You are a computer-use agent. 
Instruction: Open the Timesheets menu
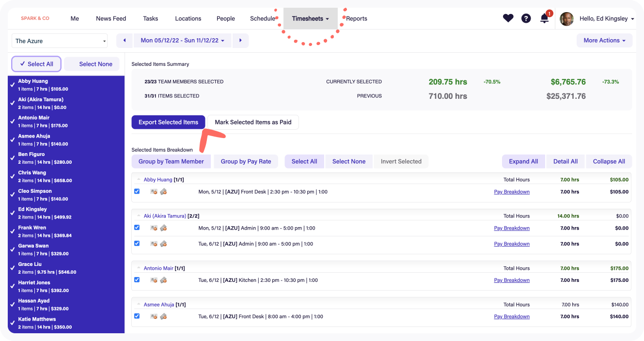coord(310,18)
